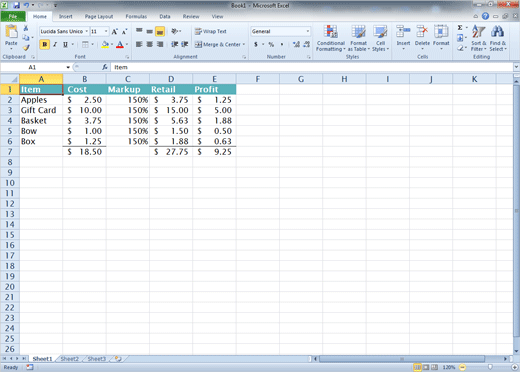Open Conditional Formatting menu
The height and width of the screenshot is (372, 520).
[x=331, y=38]
